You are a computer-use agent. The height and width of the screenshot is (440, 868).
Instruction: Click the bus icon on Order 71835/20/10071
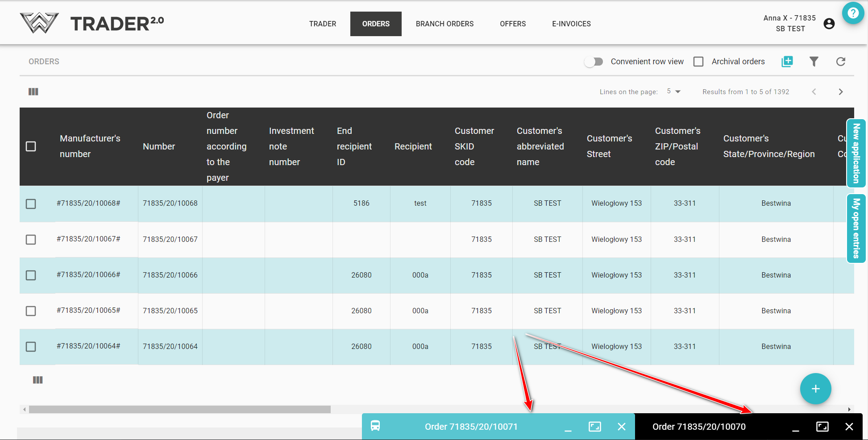click(375, 426)
